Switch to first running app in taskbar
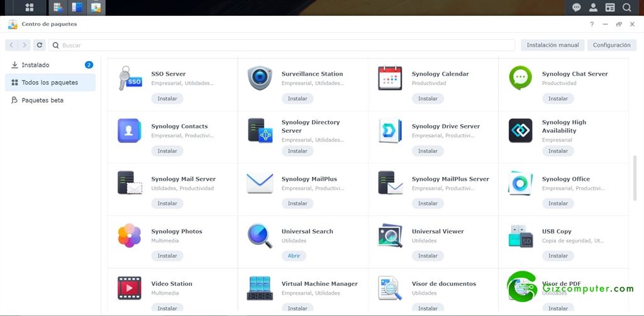 tap(58, 8)
